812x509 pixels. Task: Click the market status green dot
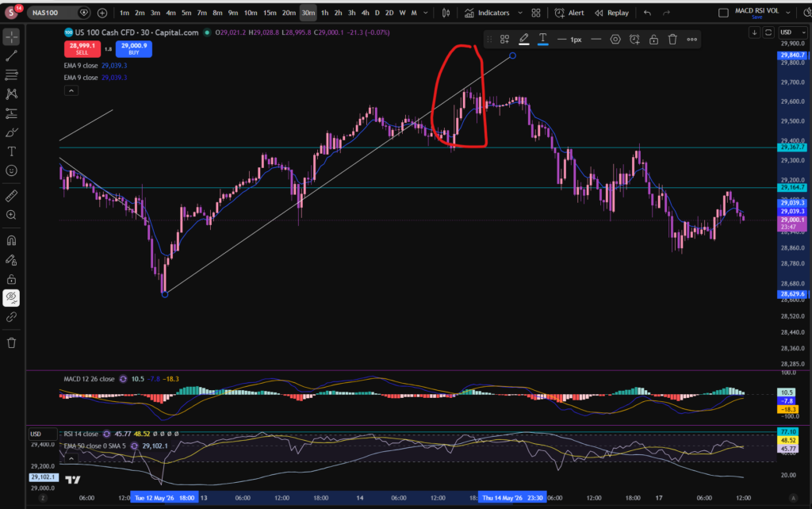point(207,33)
